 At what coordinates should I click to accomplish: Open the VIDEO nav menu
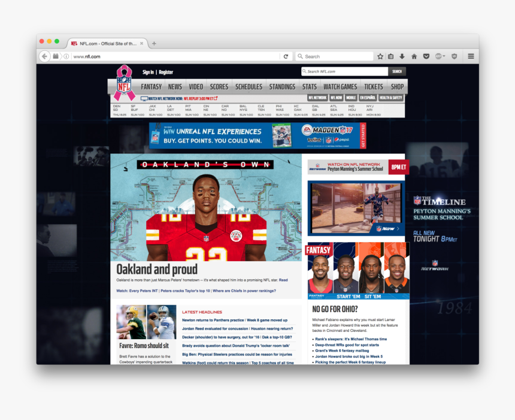coord(196,87)
